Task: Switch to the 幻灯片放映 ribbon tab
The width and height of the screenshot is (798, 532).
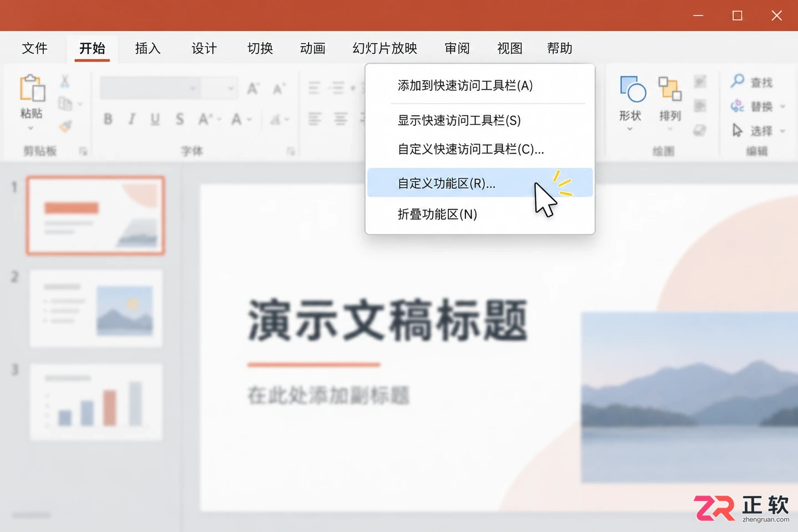Action: 385,48
